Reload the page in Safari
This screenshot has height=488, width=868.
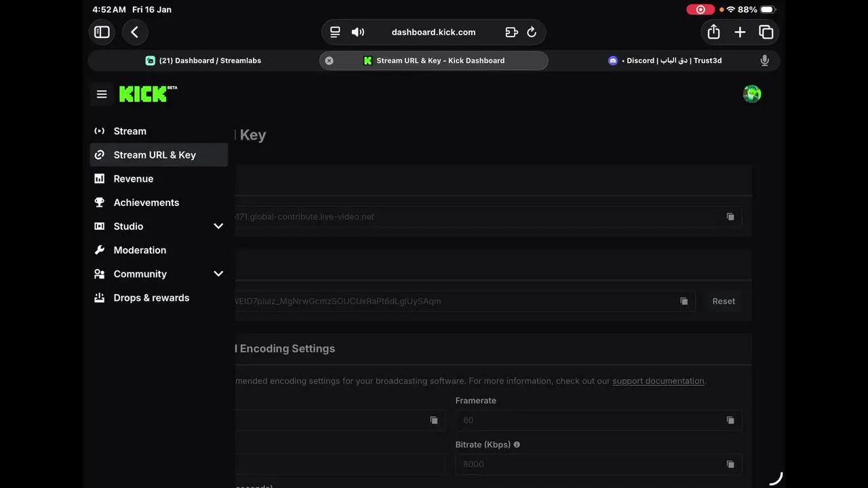[532, 32]
